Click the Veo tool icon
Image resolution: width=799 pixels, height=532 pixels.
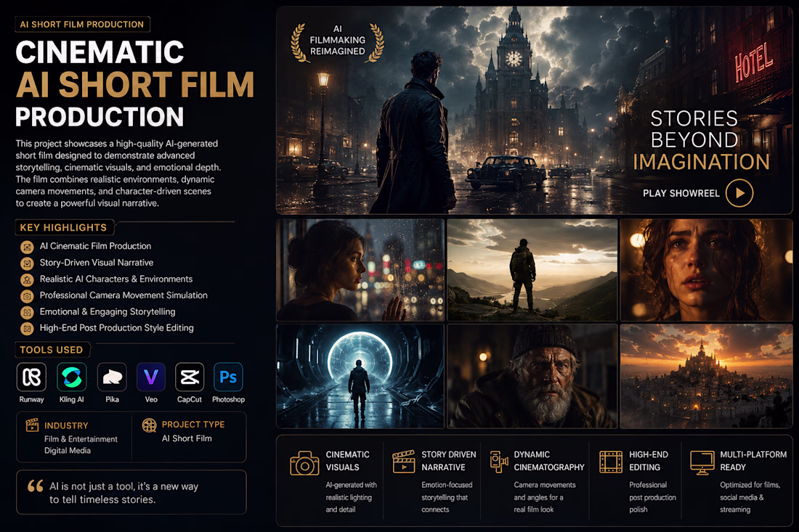[151, 377]
